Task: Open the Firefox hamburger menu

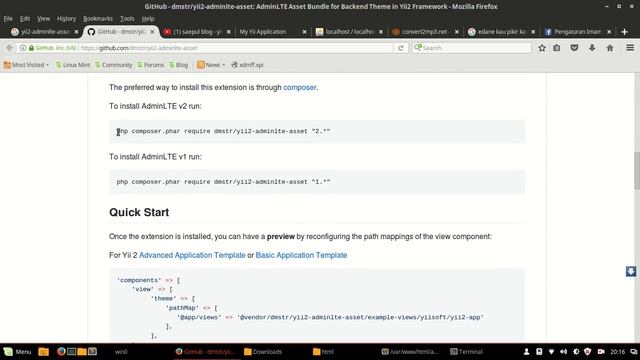Action: pyautogui.click(x=630, y=48)
